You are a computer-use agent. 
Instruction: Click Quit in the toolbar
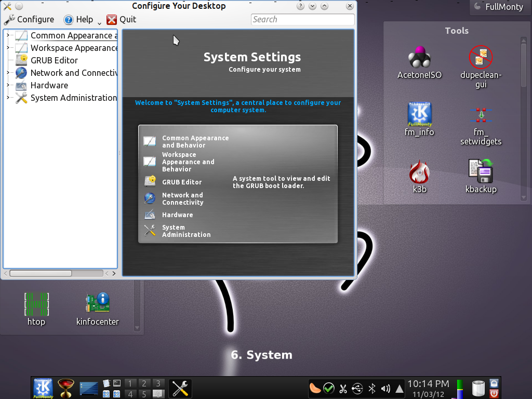click(x=121, y=19)
